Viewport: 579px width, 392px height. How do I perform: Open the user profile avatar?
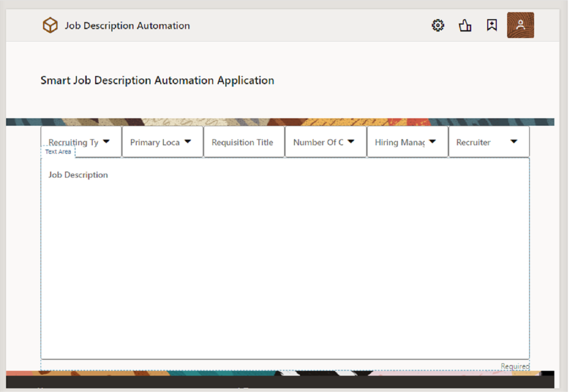click(x=520, y=25)
